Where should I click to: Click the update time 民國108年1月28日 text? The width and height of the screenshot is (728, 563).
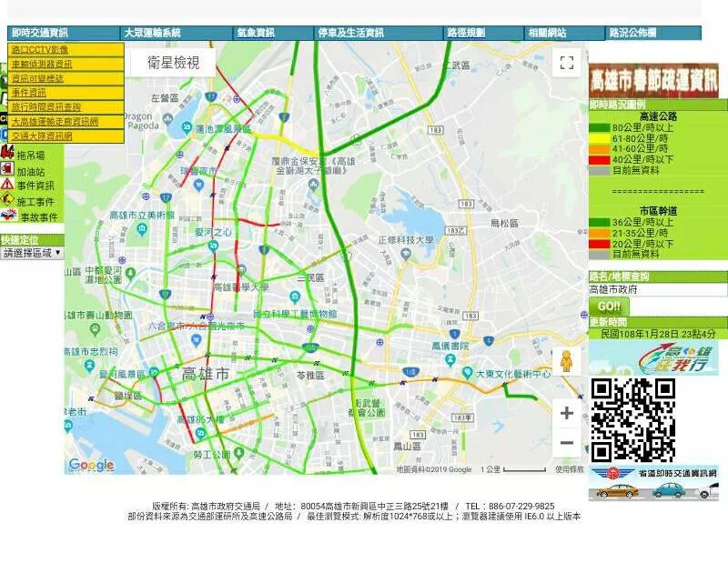658,334
